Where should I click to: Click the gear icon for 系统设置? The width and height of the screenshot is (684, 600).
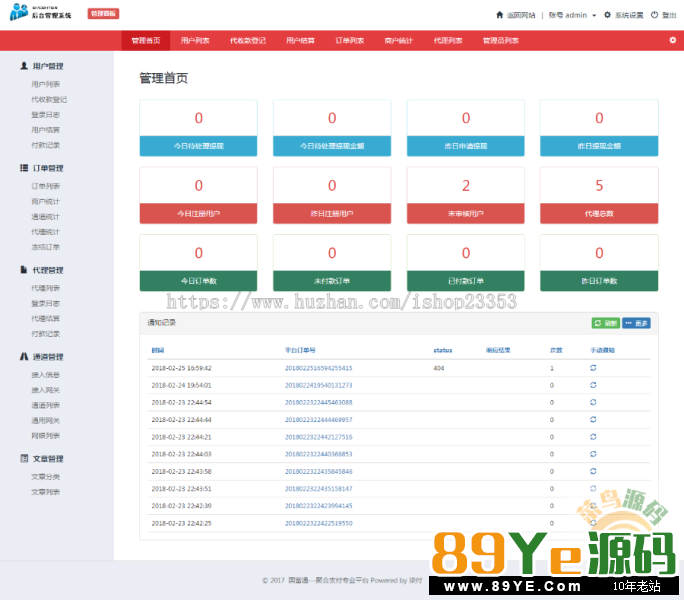click(x=607, y=15)
